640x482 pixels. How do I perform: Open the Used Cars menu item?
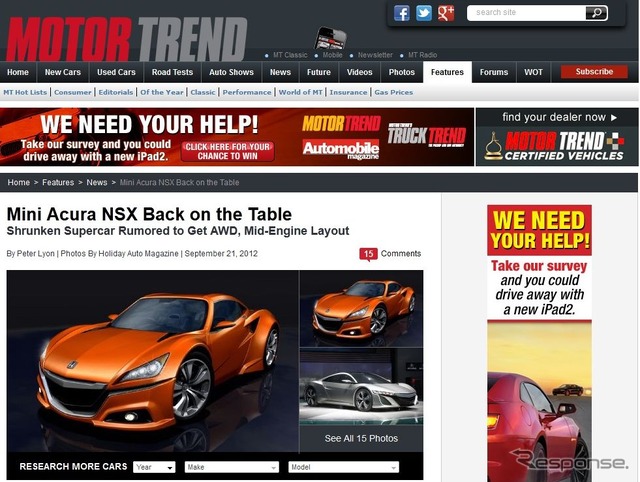click(116, 72)
